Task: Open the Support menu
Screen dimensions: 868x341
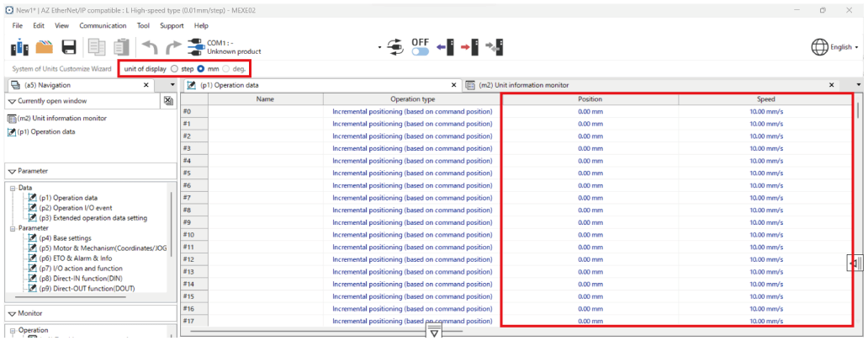Action: (x=172, y=25)
